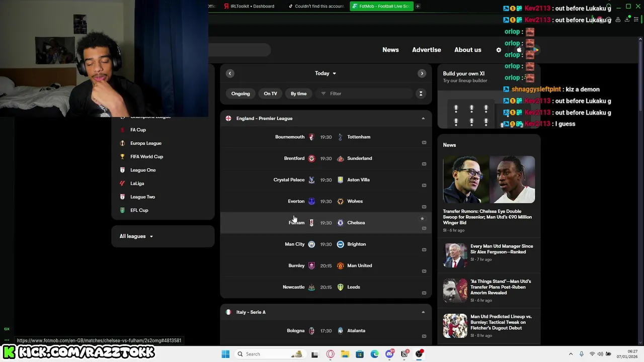The image size is (644, 362).
Task: Select the FotMob Football Live Scores tab
Action: coord(381,6)
